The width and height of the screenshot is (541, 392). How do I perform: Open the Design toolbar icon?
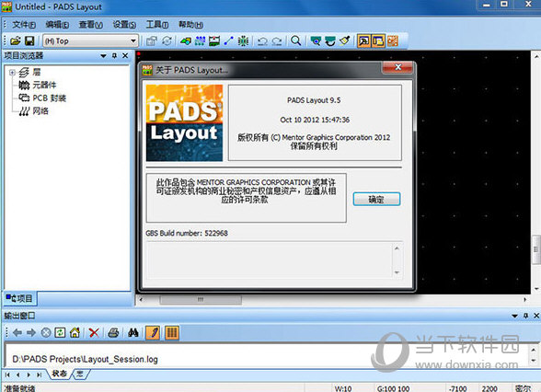click(x=200, y=41)
